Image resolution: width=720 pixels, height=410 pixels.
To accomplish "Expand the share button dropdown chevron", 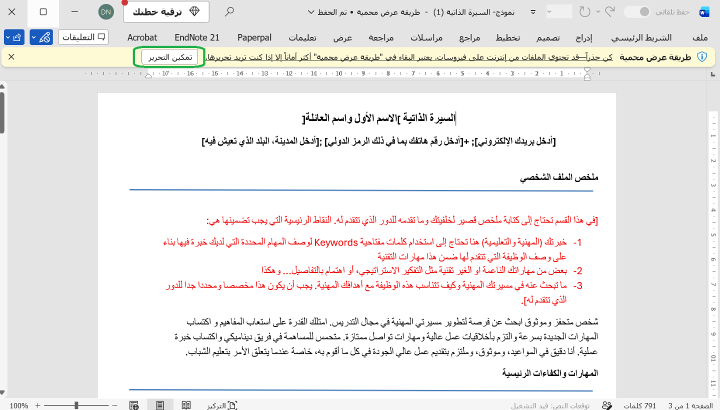I will coord(8,37).
